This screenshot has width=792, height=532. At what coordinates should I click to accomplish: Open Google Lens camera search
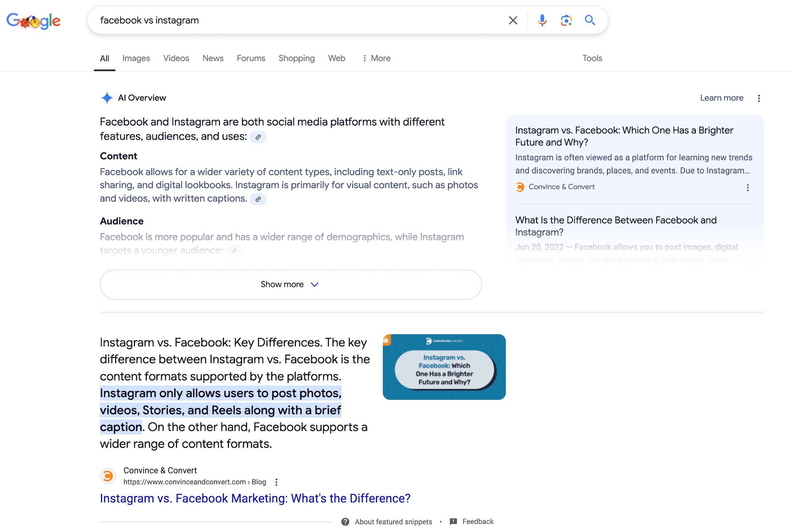566,20
